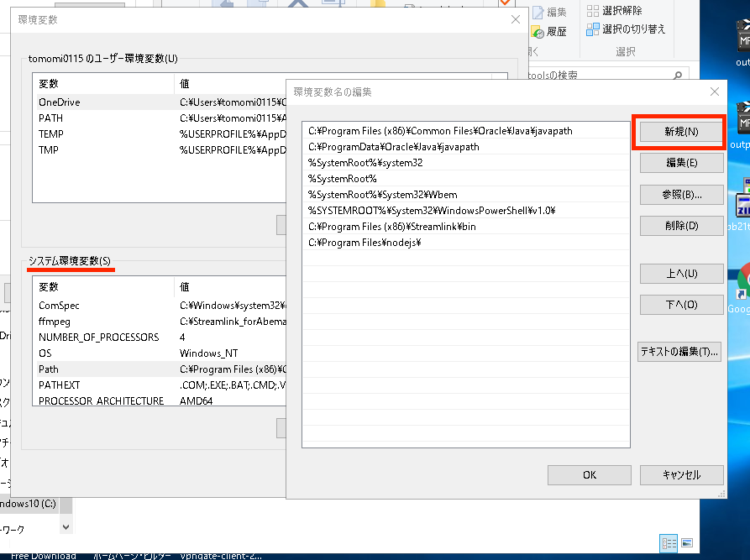The image size is (750, 560).
Task: Click the キャンセル button
Action: point(681,475)
